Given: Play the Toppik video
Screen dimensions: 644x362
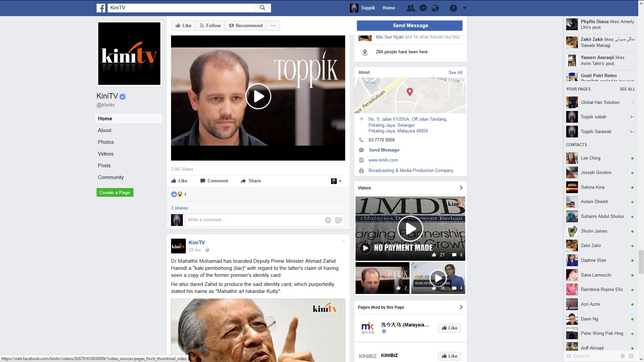Looking at the screenshot, I should tap(258, 96).
